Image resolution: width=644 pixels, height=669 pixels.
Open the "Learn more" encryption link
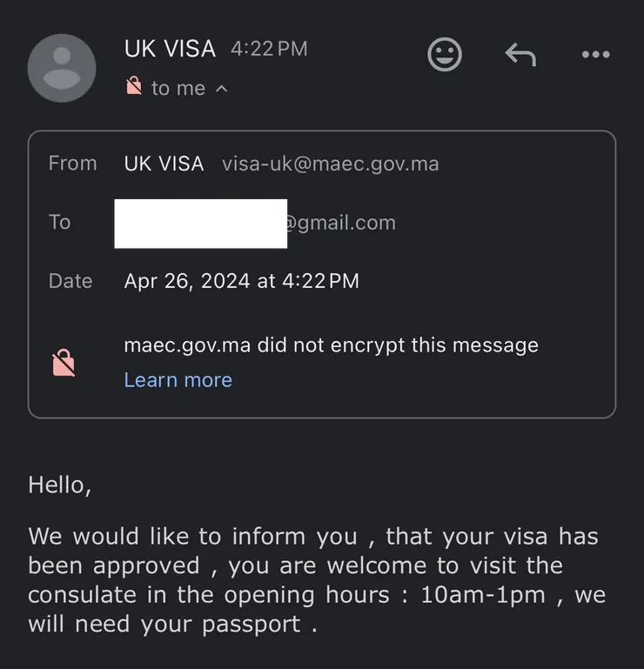(x=178, y=380)
